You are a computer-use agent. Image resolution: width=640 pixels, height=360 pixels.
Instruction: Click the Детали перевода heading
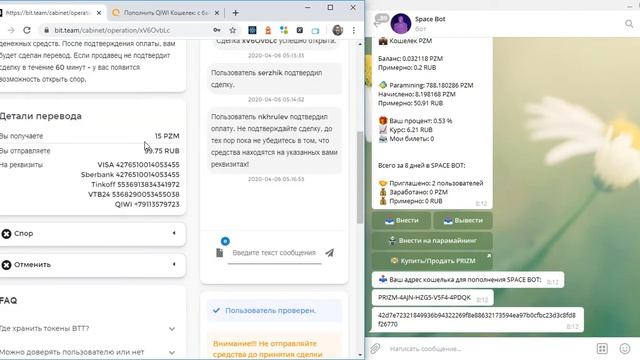[41, 116]
